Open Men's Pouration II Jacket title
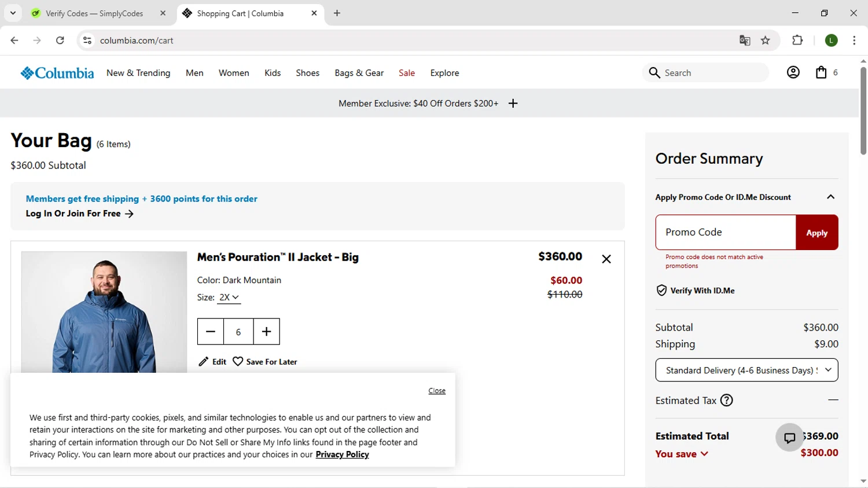868x488 pixels. pos(278,257)
